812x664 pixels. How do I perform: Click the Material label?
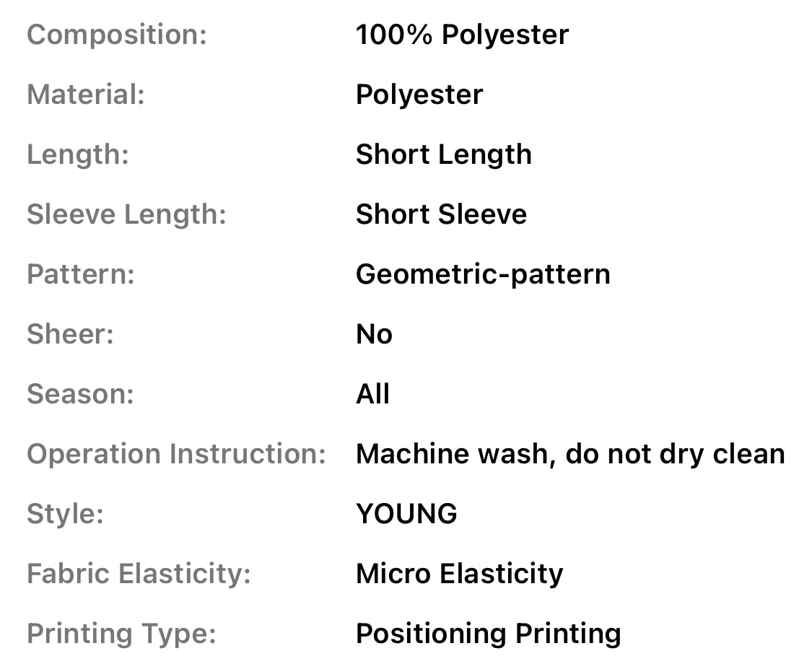[86, 95]
